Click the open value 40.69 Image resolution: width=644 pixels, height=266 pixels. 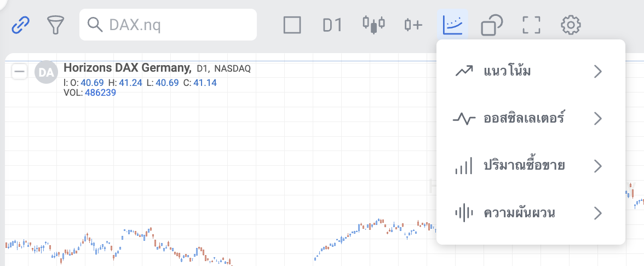click(92, 83)
